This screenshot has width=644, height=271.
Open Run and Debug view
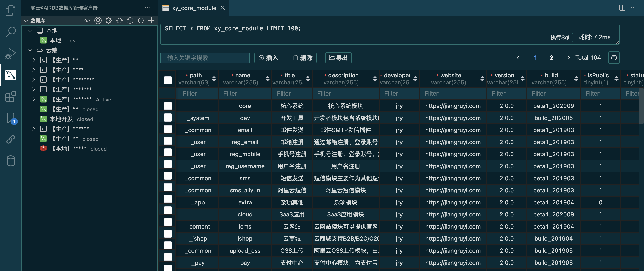11,53
